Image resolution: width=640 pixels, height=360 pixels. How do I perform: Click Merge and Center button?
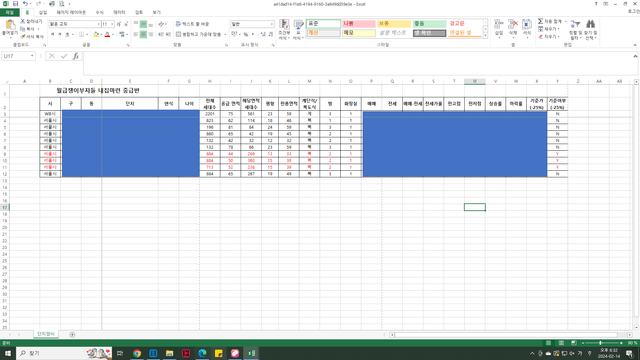pyautogui.click(x=201, y=35)
